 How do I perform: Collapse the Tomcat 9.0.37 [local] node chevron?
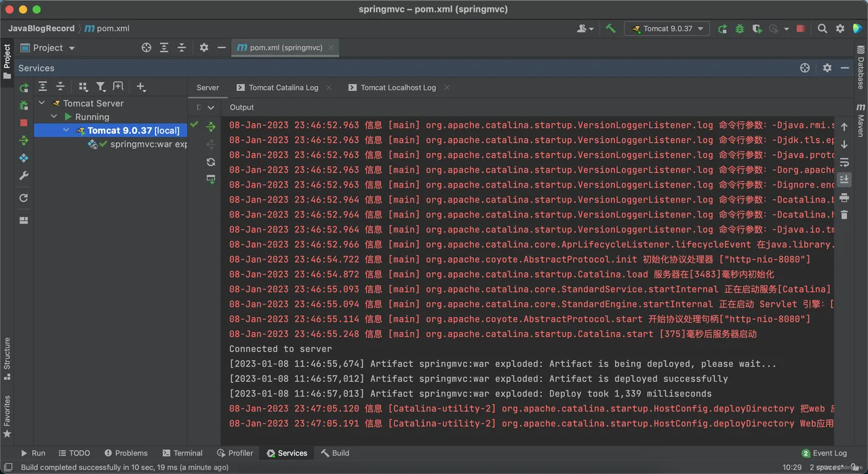(66, 131)
